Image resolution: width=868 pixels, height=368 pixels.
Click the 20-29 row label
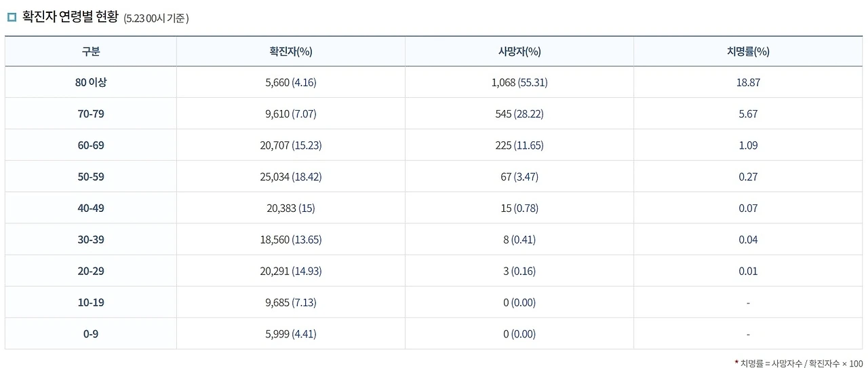tap(91, 271)
